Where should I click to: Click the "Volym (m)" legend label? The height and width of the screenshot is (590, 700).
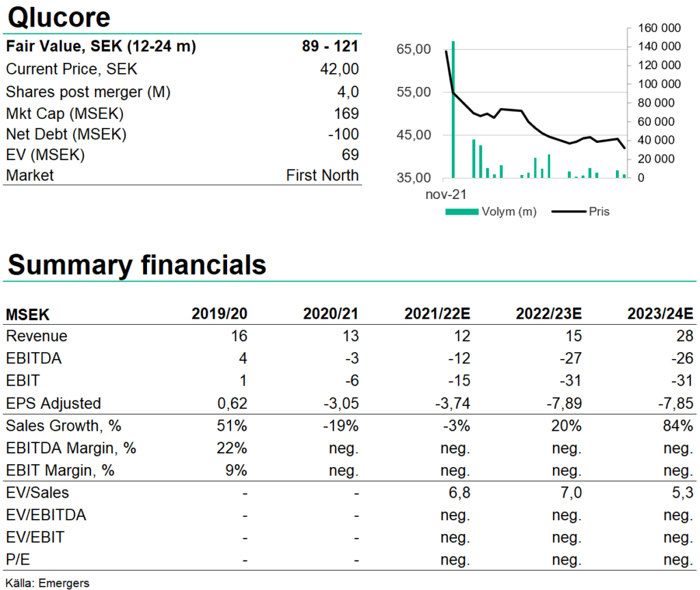click(509, 212)
